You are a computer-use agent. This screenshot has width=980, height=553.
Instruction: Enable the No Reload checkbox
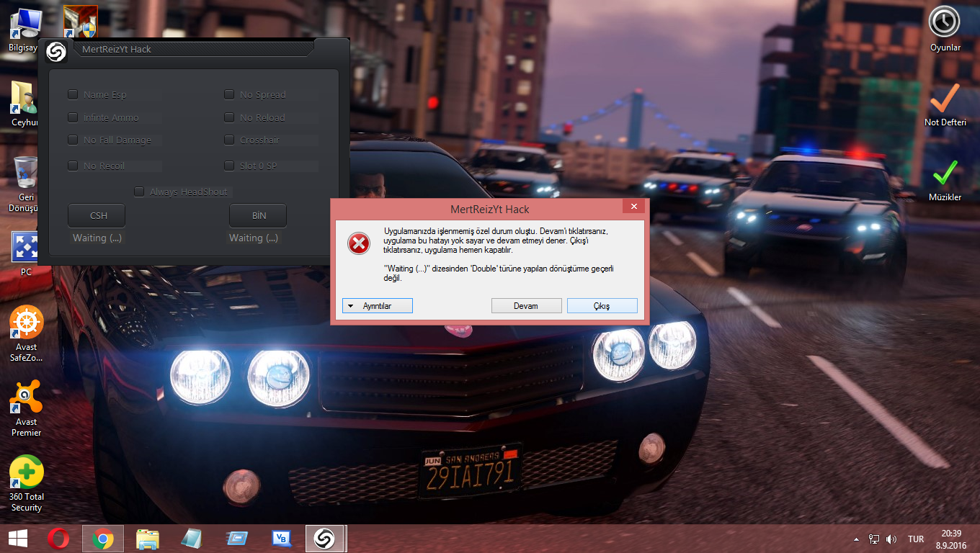(x=229, y=117)
